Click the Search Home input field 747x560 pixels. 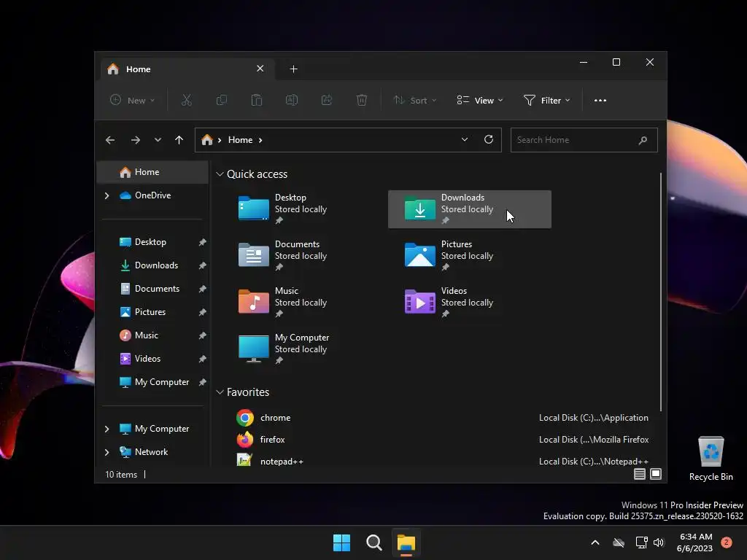point(584,140)
